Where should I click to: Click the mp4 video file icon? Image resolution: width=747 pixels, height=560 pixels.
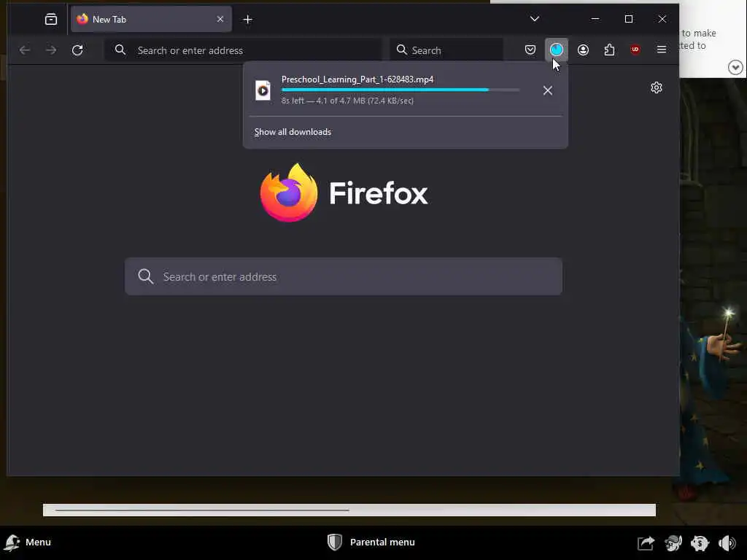pyautogui.click(x=263, y=90)
